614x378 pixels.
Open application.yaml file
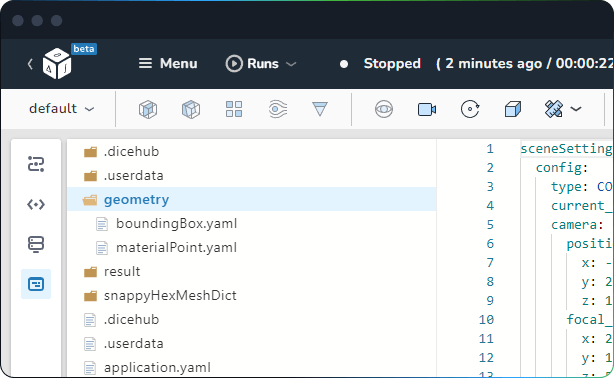[x=251, y=367]
